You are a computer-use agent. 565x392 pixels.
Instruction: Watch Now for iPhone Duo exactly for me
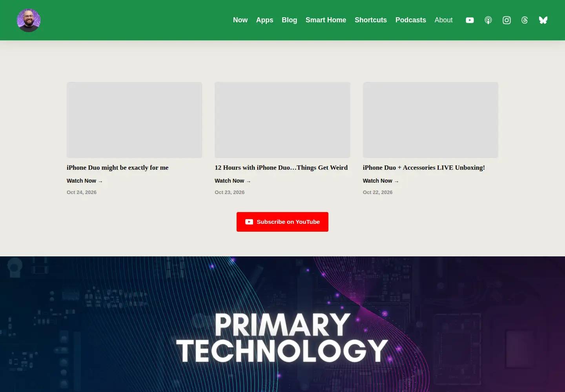pos(84,181)
